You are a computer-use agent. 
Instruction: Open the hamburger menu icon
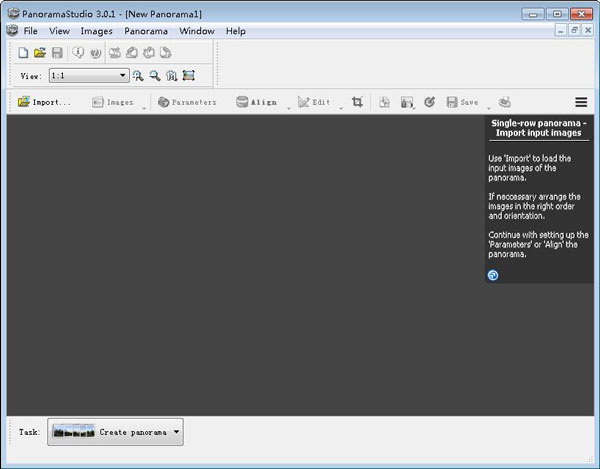coord(581,102)
